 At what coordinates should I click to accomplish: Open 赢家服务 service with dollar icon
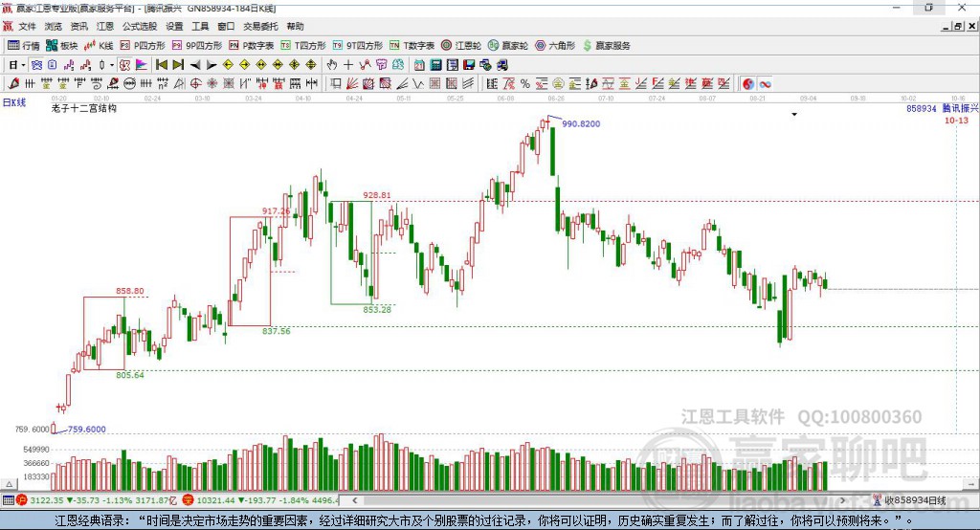click(606, 46)
